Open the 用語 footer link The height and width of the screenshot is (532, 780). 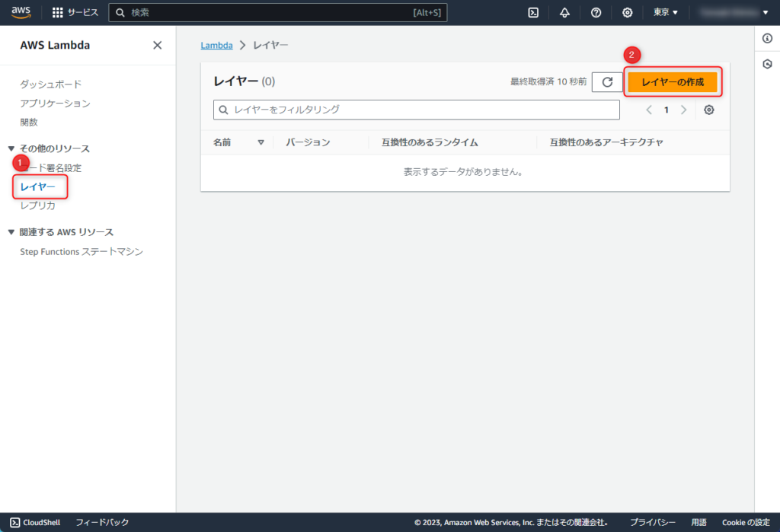[698, 523]
